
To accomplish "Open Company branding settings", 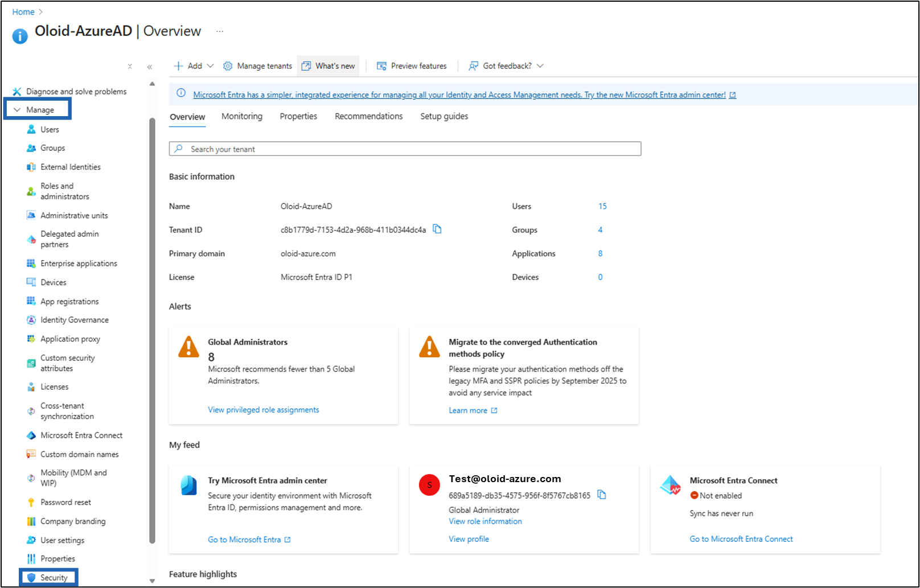I will coord(66,521).
